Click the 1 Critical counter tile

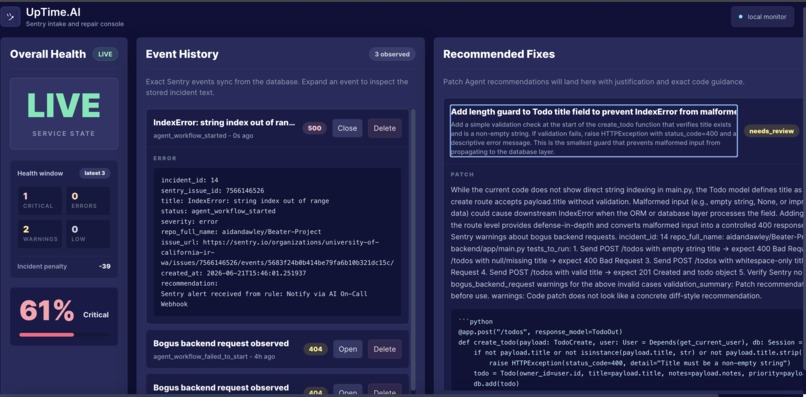[39, 200]
